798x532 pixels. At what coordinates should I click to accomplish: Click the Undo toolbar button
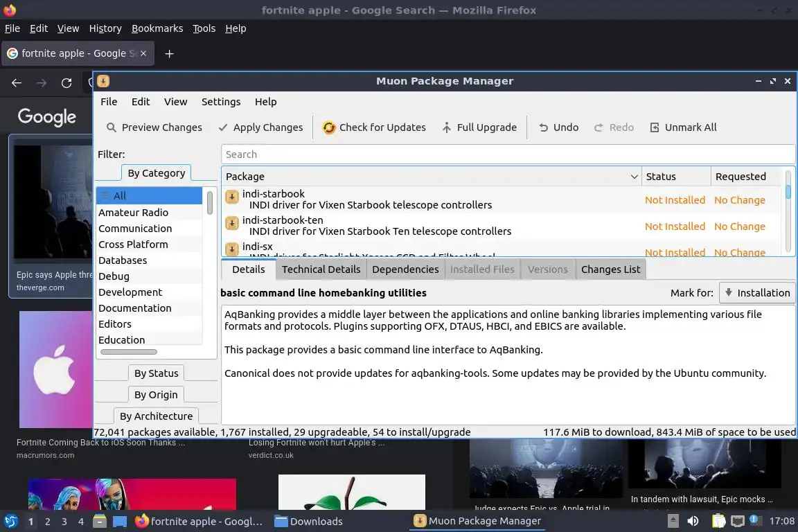point(559,127)
